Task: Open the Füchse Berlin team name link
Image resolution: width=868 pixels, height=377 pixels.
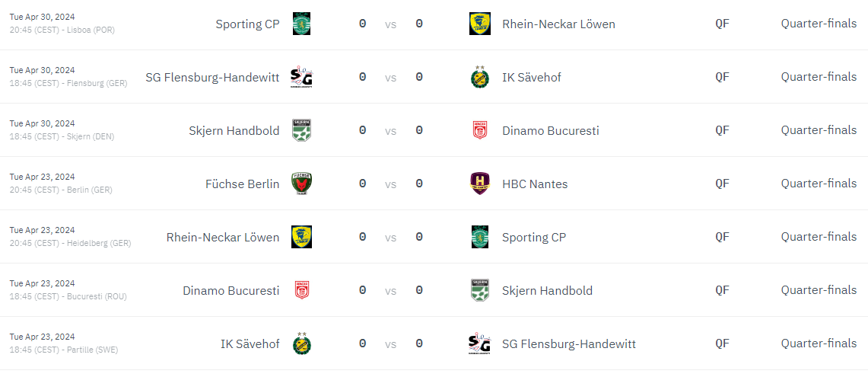Action: click(x=242, y=184)
